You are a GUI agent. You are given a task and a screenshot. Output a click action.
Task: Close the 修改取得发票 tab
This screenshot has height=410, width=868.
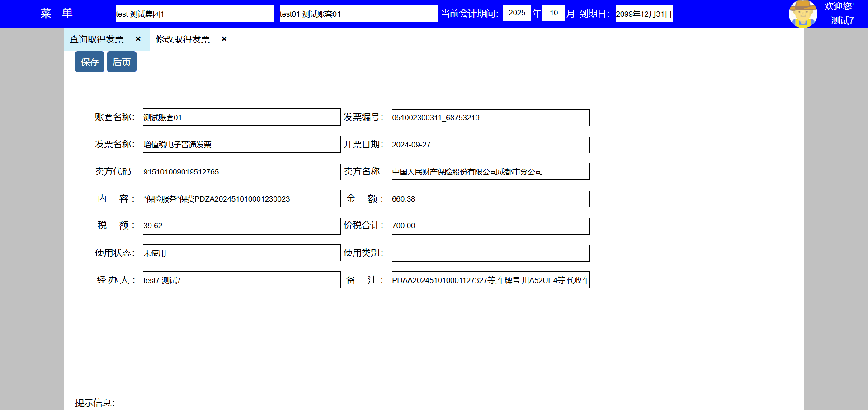[224, 39]
